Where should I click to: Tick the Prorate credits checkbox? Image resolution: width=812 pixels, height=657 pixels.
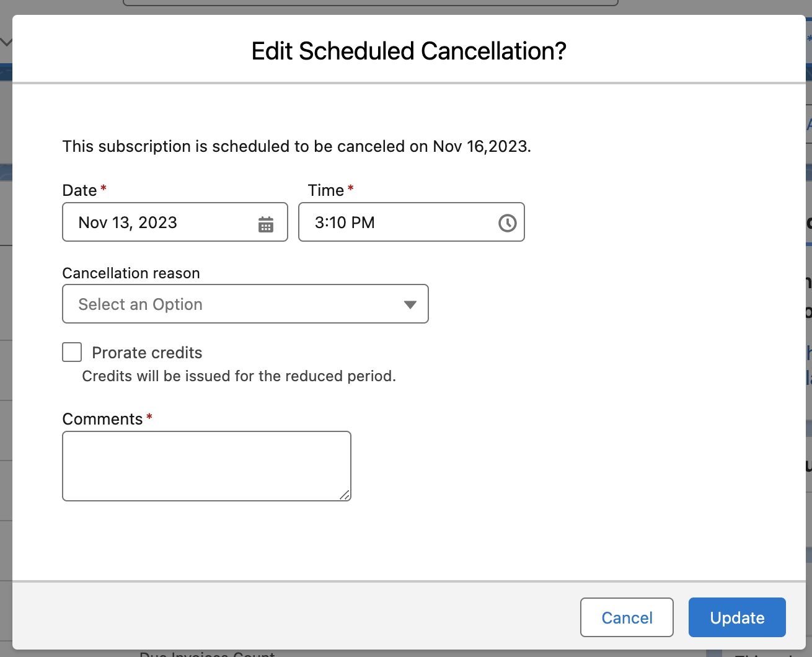[x=72, y=352]
